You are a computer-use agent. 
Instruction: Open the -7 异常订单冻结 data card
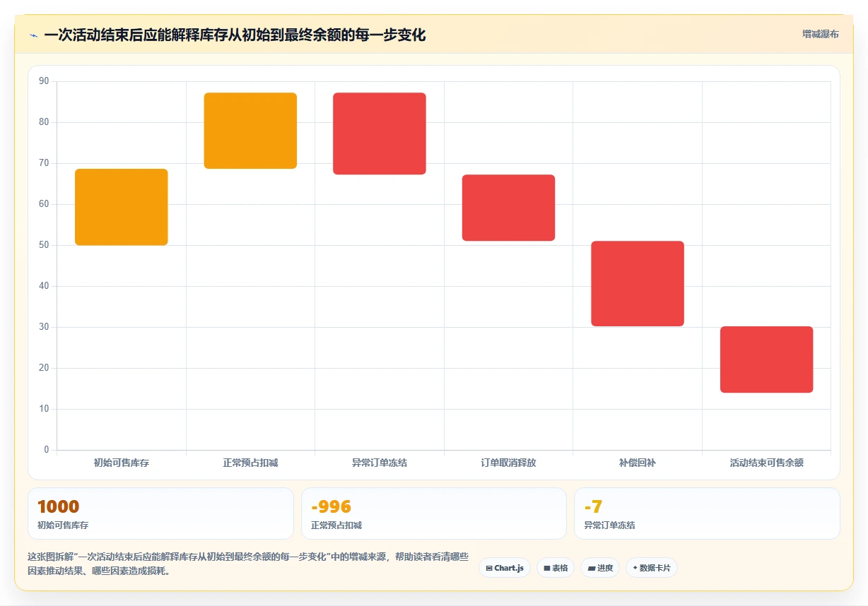click(x=707, y=513)
